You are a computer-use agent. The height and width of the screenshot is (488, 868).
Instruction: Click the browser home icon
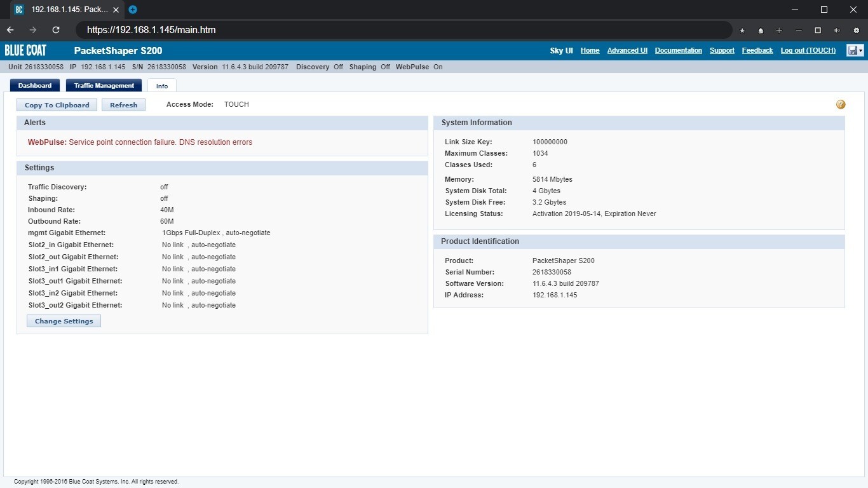point(761,30)
